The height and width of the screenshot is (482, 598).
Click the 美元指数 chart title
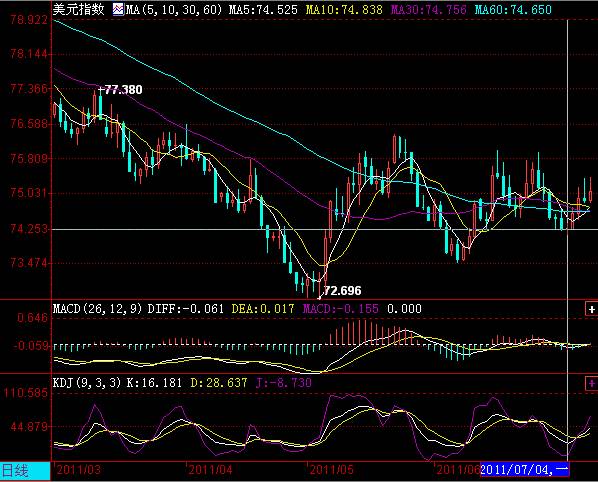(79, 9)
